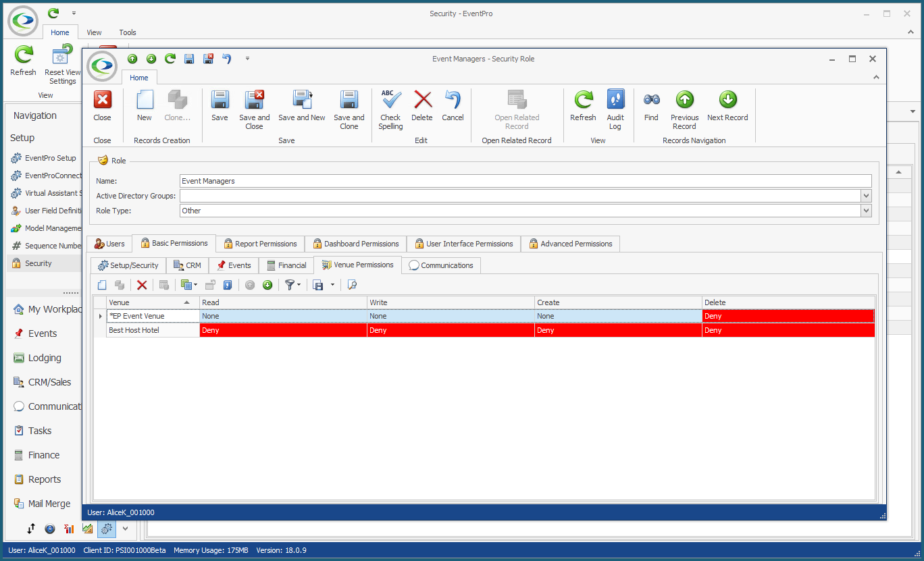924x561 pixels.
Task: Click the red X delete icon in grid toolbar
Action: click(142, 285)
